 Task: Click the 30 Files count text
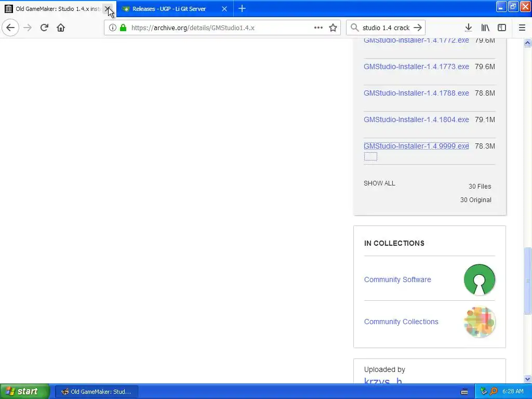480,187
